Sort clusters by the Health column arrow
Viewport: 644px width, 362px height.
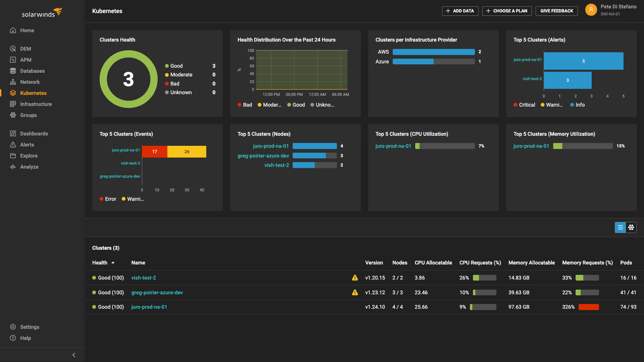click(x=113, y=263)
